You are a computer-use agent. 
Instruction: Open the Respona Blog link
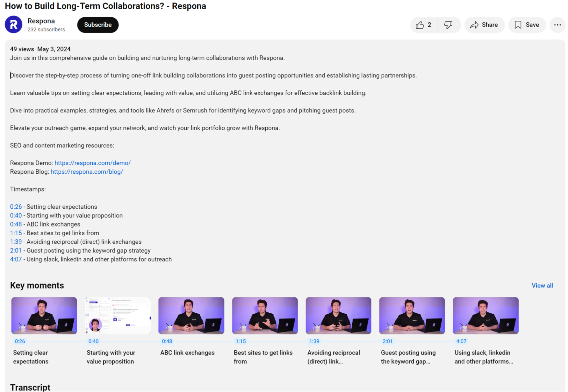pyautogui.click(x=87, y=172)
